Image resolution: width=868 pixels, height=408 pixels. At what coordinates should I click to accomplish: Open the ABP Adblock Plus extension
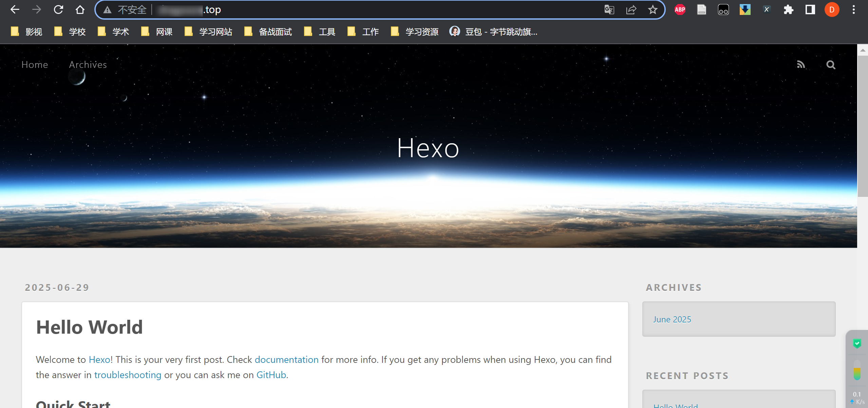(x=680, y=10)
